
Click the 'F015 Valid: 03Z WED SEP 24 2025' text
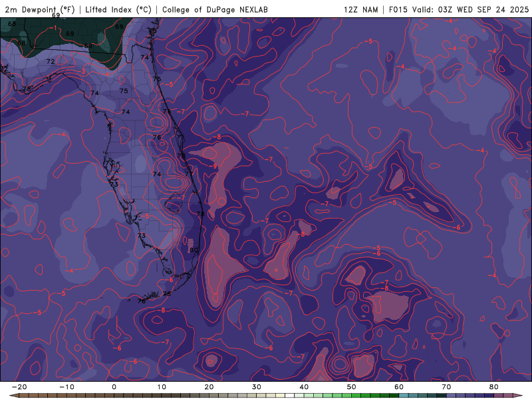pos(459,9)
